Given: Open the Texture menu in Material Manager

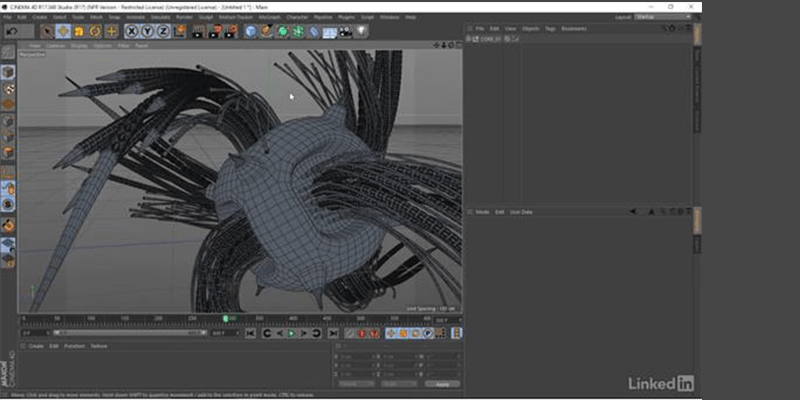Looking at the screenshot, I should point(99,346).
